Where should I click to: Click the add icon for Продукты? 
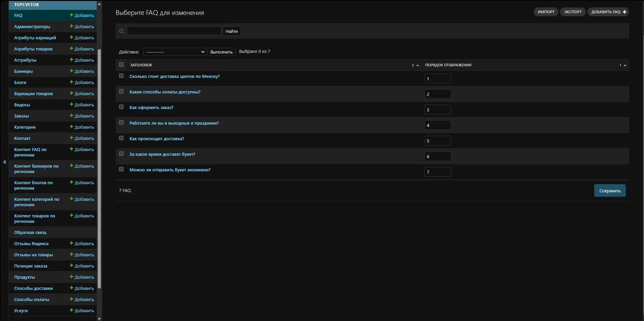pyautogui.click(x=71, y=277)
